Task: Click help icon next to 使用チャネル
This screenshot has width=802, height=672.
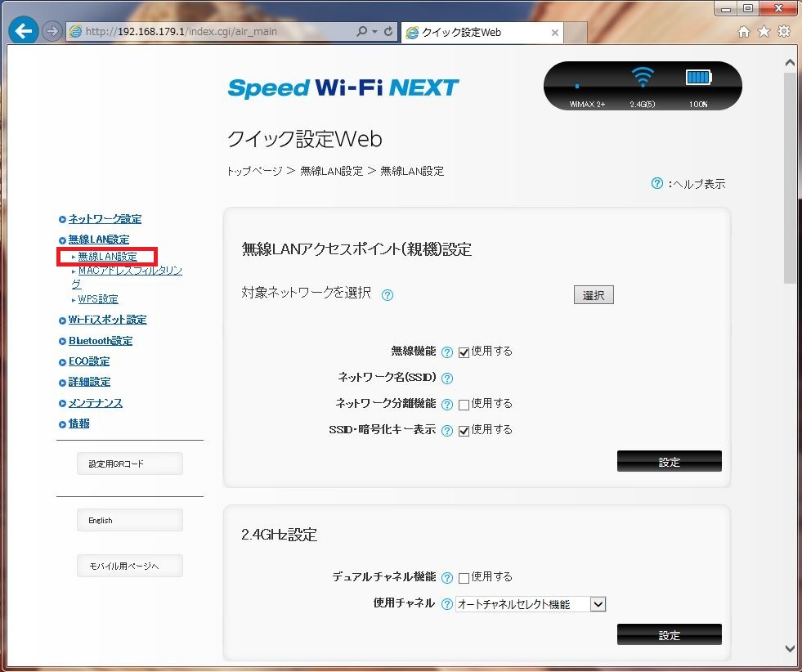Action: pos(446,604)
